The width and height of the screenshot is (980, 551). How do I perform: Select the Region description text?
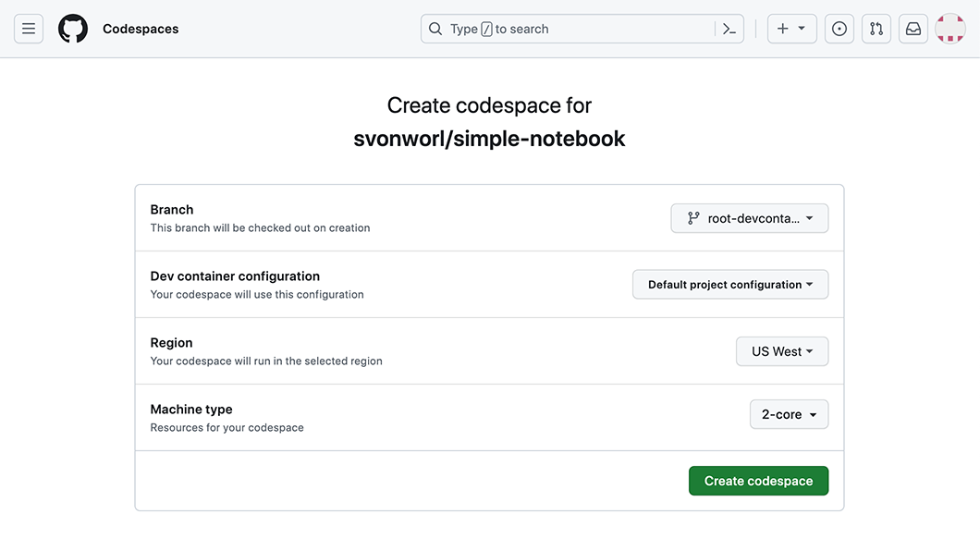(x=266, y=361)
